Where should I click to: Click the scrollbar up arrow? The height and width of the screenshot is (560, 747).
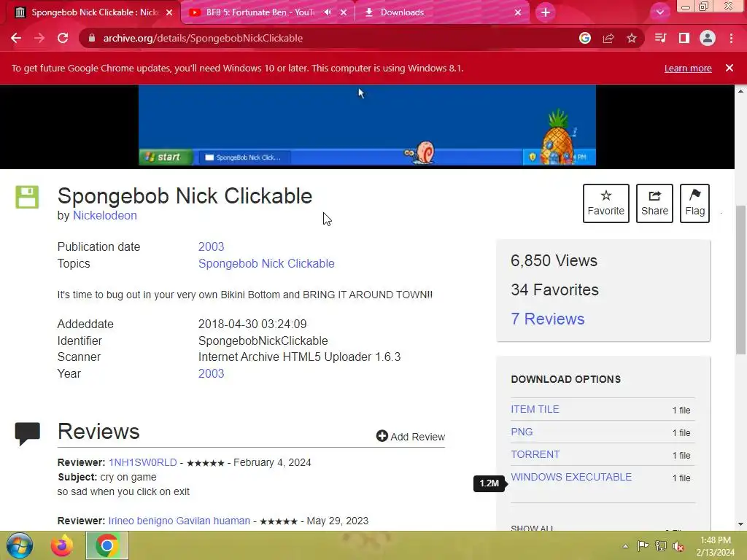(x=740, y=90)
